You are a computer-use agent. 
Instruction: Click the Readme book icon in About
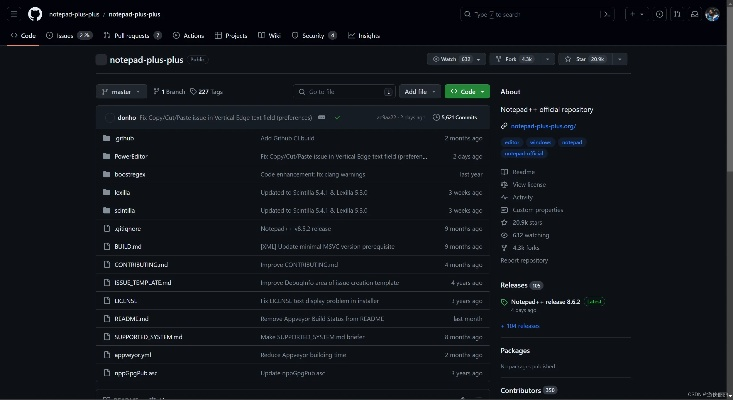click(505, 172)
